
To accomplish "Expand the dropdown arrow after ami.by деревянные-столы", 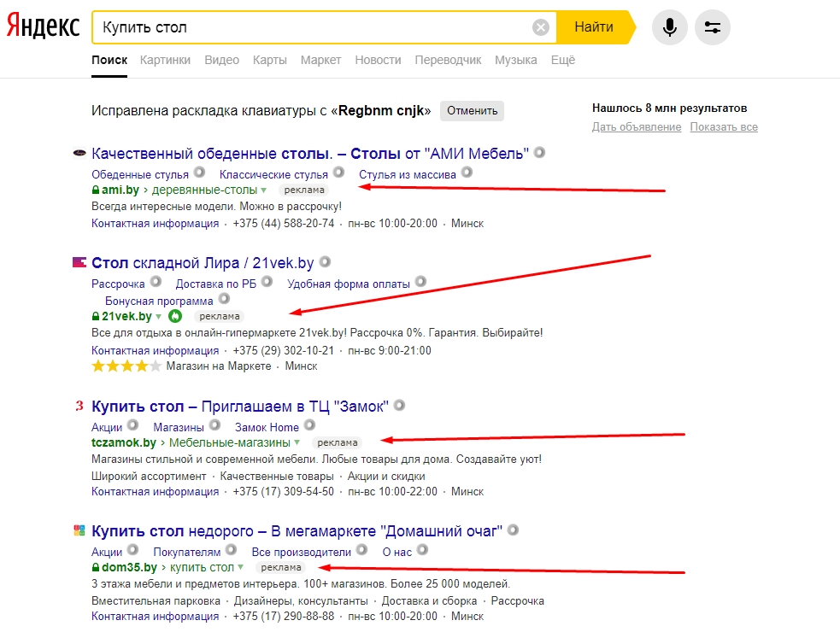I will (x=263, y=190).
